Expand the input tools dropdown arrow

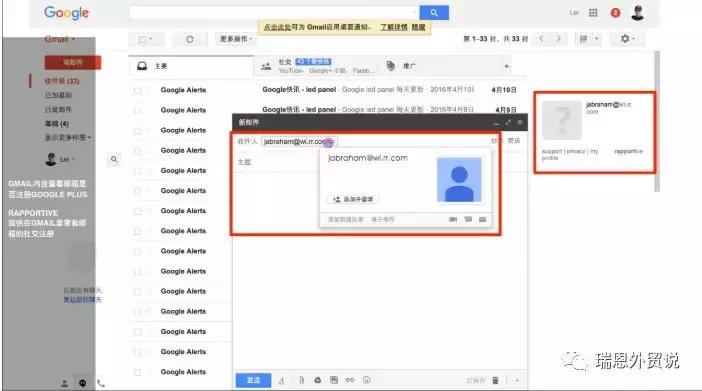click(596, 39)
